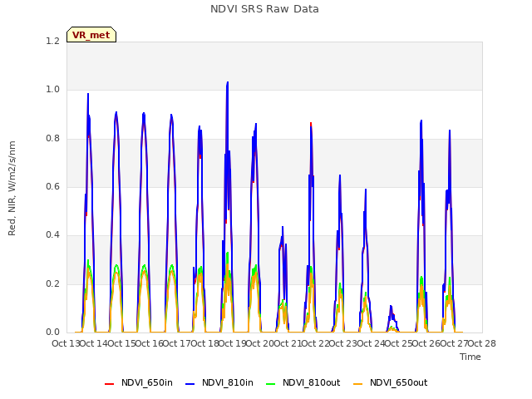Click the blue peak near 0.44 at Oct 20
This screenshot has width=532, height=399.
283,227
